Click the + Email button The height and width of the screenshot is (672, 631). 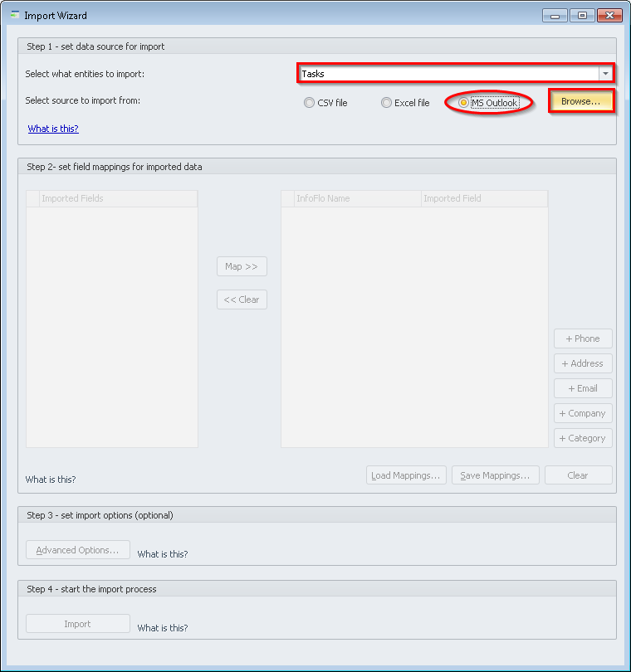583,388
